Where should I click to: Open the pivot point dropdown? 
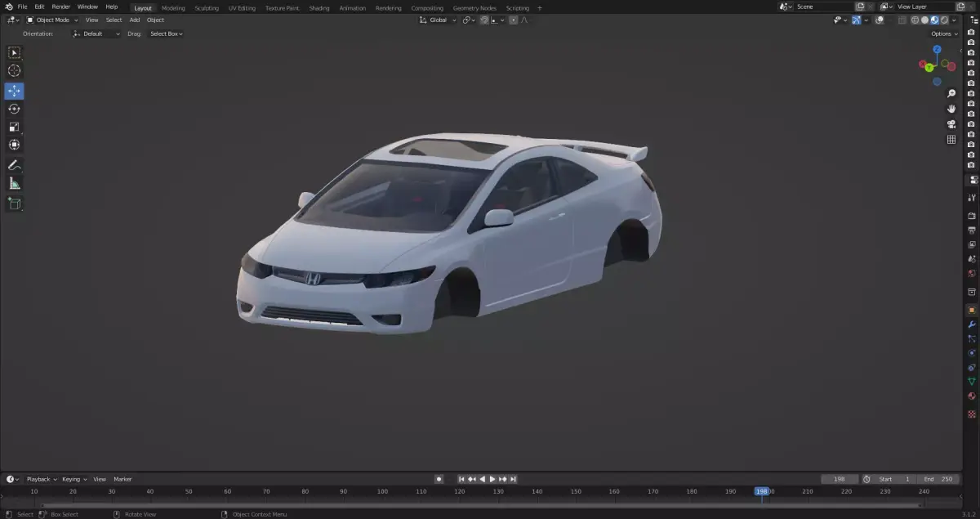tap(469, 20)
